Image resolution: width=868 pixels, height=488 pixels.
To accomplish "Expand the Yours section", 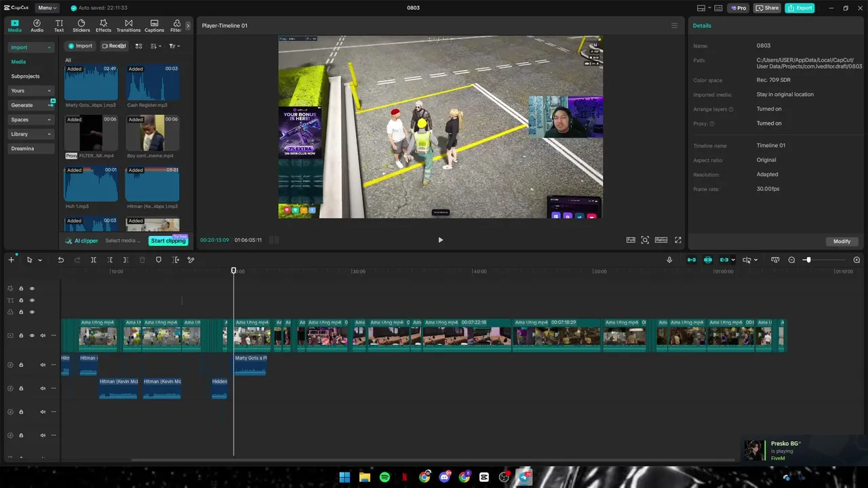I will tap(31, 91).
